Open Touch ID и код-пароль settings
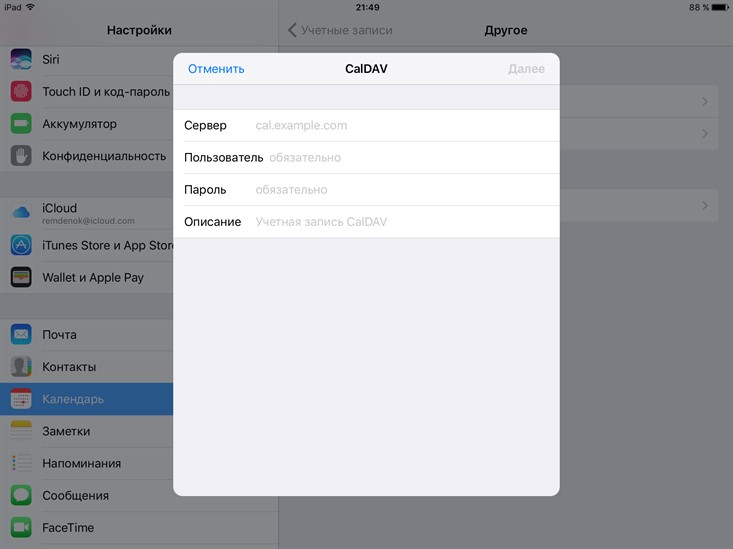This screenshot has width=733, height=549. [x=86, y=92]
